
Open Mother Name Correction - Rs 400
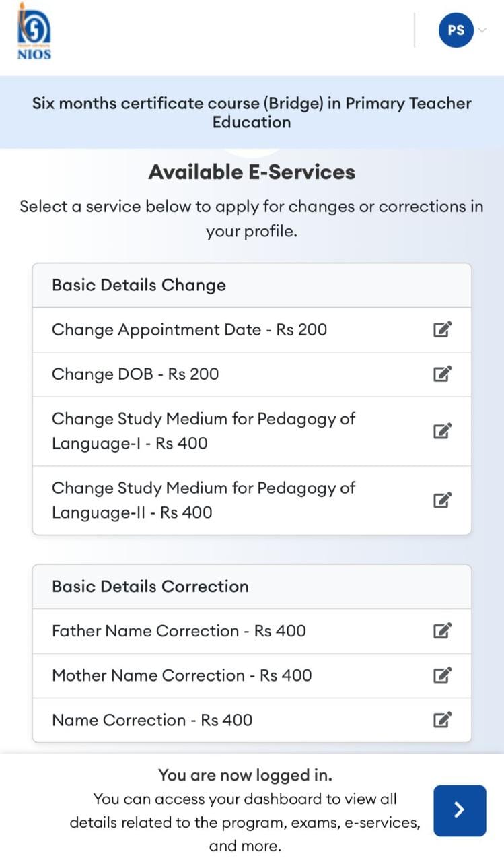pyautogui.click(x=182, y=675)
